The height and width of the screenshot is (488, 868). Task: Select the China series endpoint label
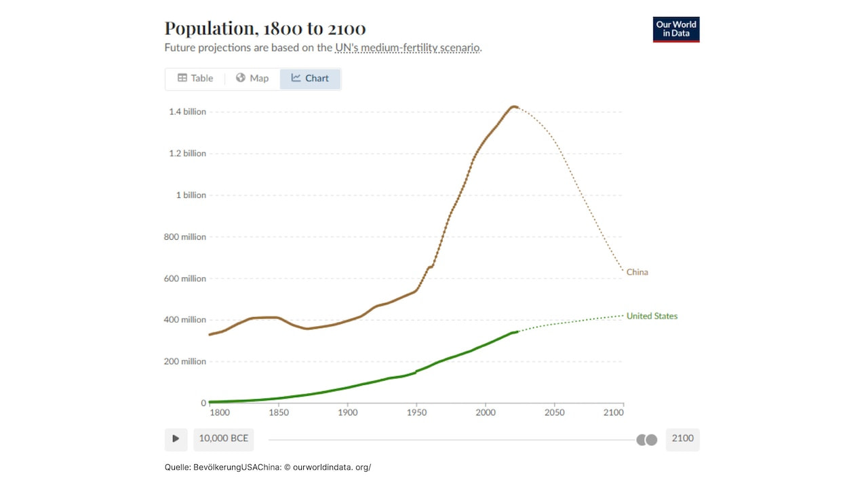click(637, 272)
